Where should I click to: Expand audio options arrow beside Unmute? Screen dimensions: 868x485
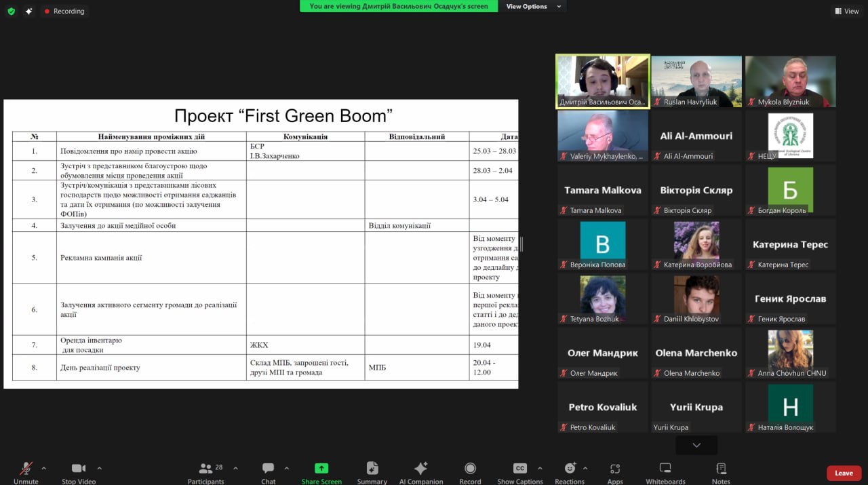44,468
